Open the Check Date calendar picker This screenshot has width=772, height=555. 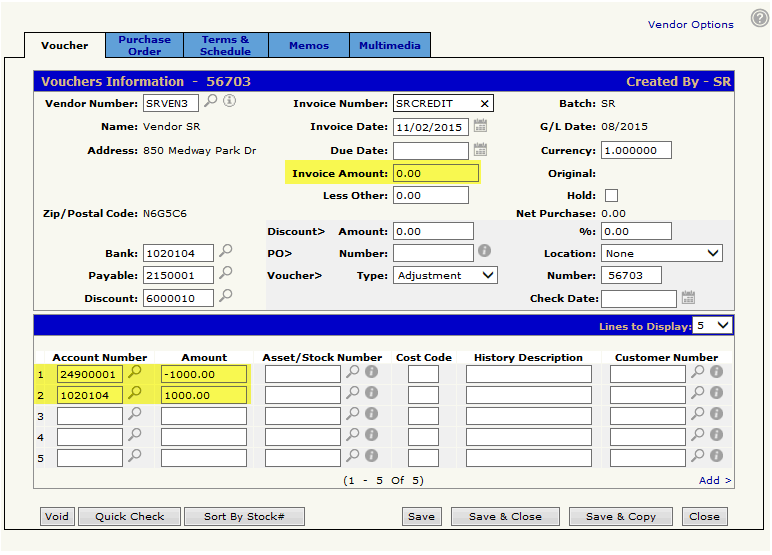(688, 298)
